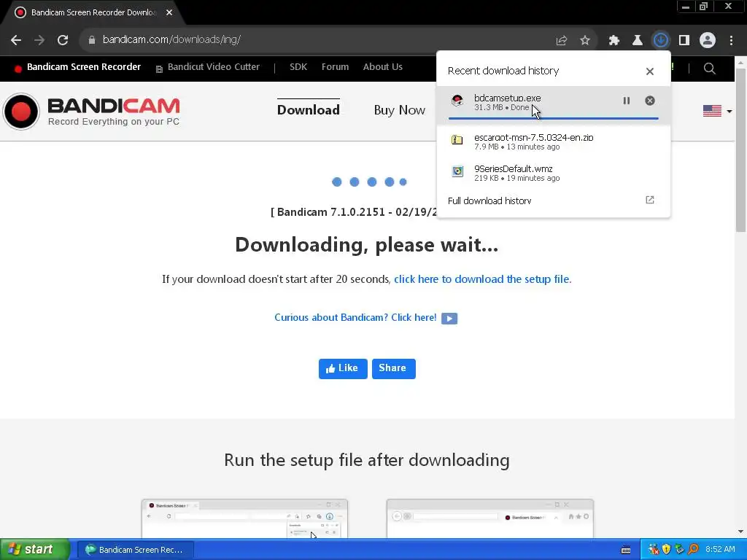Image resolution: width=747 pixels, height=560 pixels.
Task: Open the SDK nav link
Action: click(x=298, y=67)
